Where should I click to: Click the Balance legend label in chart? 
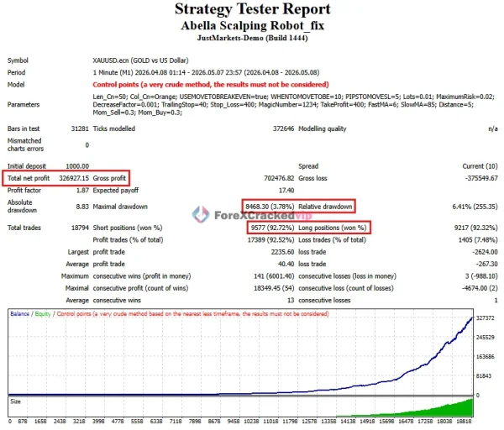point(19,313)
